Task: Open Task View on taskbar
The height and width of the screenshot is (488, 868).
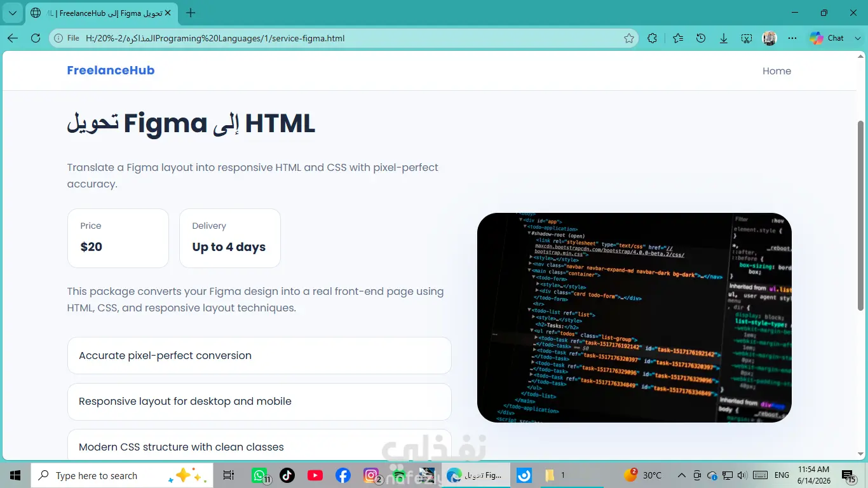Action: tap(229, 475)
